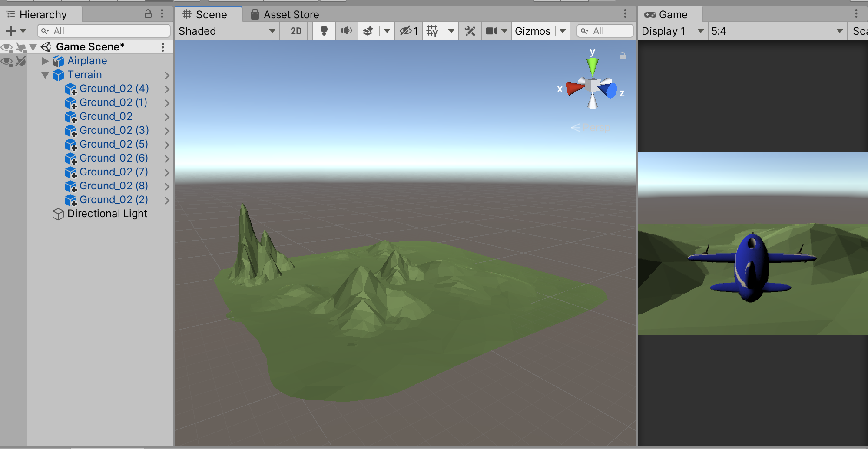Open the Game view kebab menu
The height and width of the screenshot is (449, 868).
pyautogui.click(x=856, y=14)
